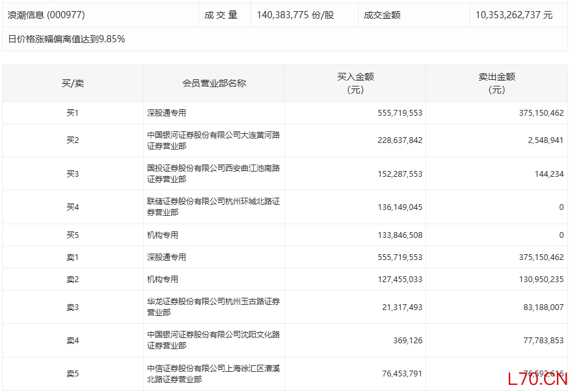
Task: Open 国投证券西安曲江池南路证券营业部 entry
Action: click(213, 173)
